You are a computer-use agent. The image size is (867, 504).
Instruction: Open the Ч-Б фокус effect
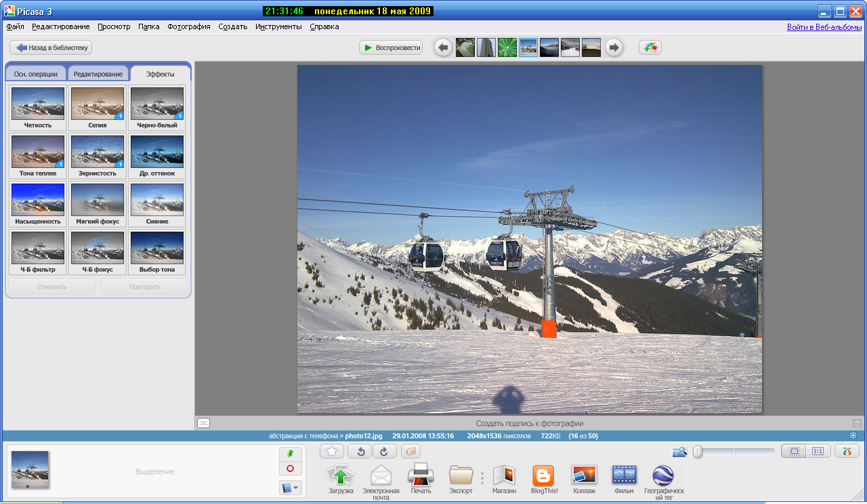tap(98, 252)
